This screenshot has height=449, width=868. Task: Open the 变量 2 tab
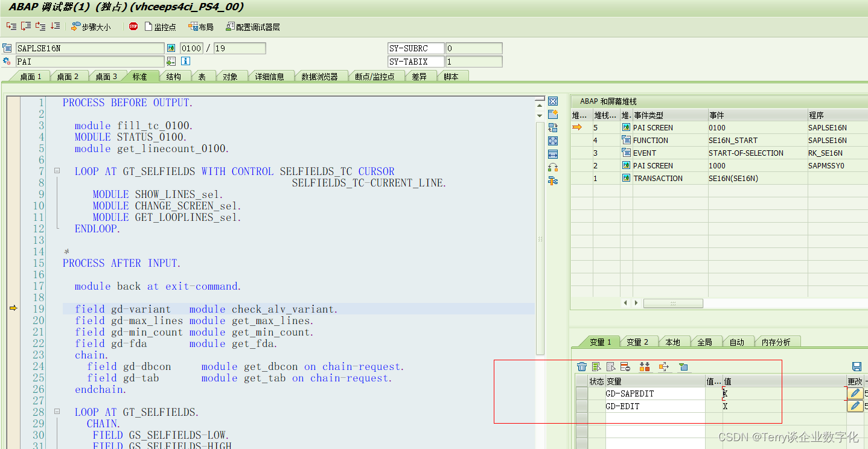coord(639,342)
